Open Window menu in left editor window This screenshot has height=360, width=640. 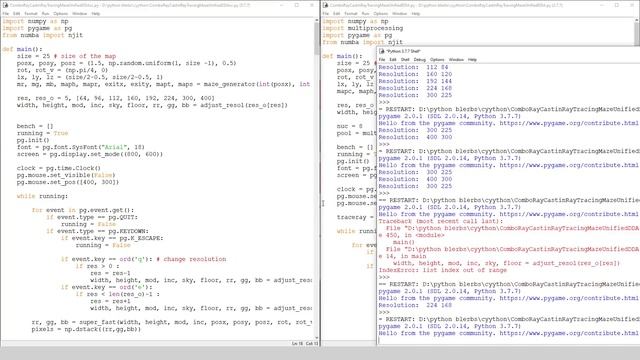coord(79,13)
